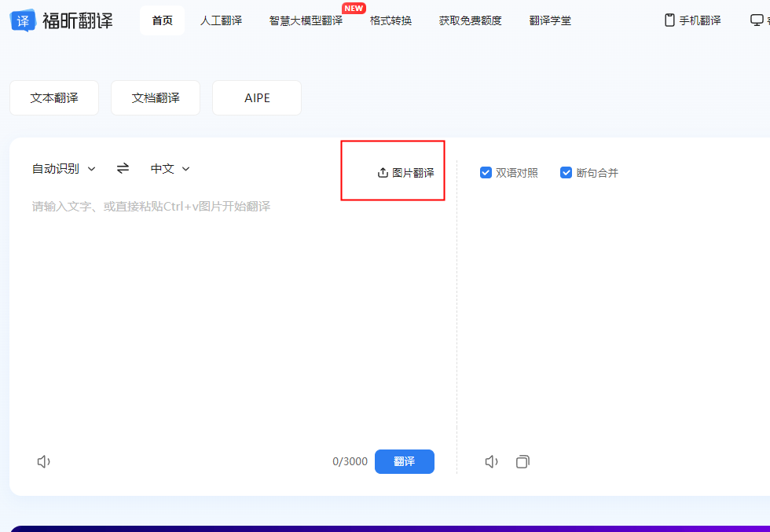Select the 文档翻译 tab button

point(156,97)
